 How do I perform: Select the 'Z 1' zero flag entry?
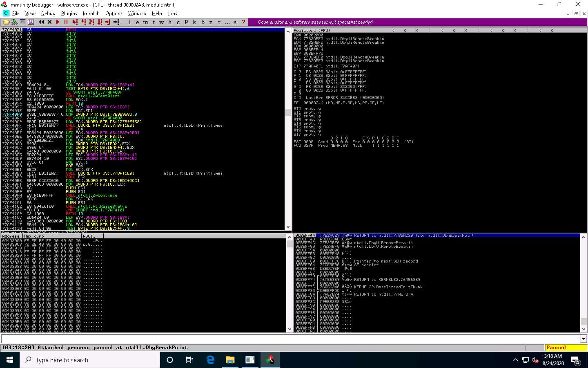point(297,83)
